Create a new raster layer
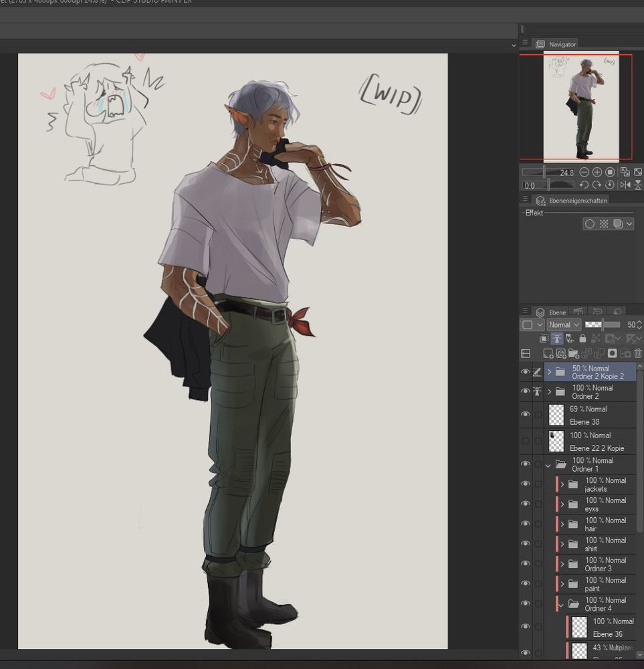The height and width of the screenshot is (669, 644). [548, 353]
